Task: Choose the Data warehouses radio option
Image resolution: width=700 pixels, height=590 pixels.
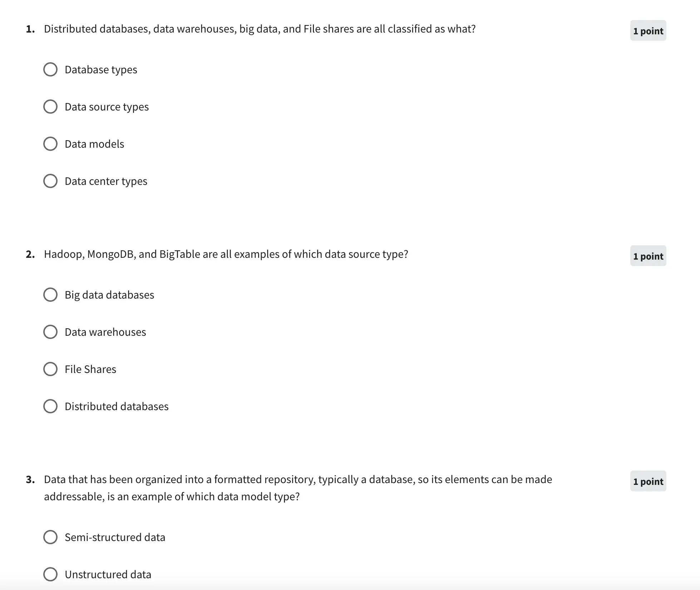Action: pos(50,332)
